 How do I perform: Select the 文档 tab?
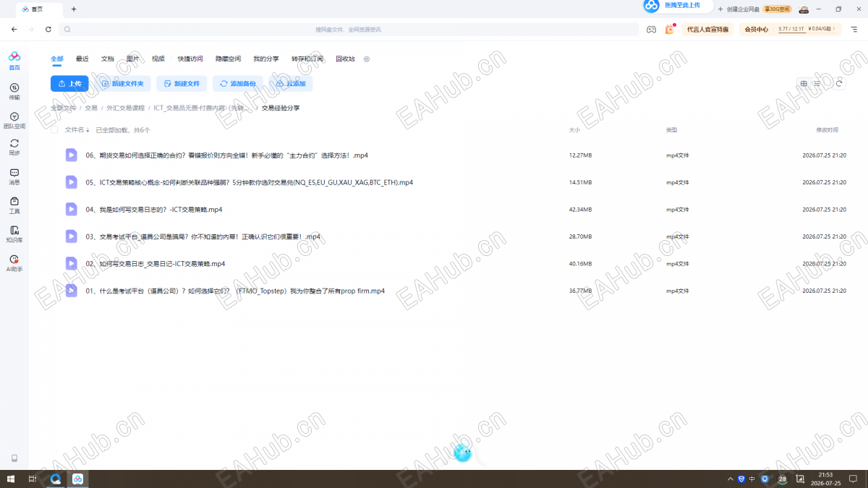[x=108, y=59]
